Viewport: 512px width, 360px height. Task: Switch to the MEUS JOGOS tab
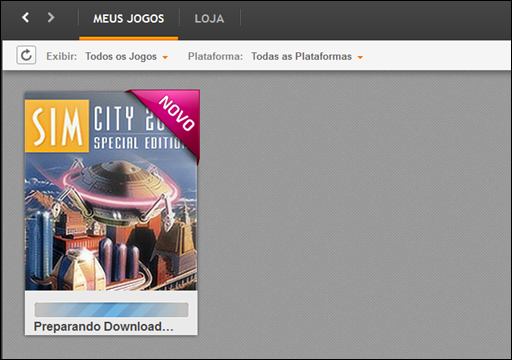click(x=129, y=19)
